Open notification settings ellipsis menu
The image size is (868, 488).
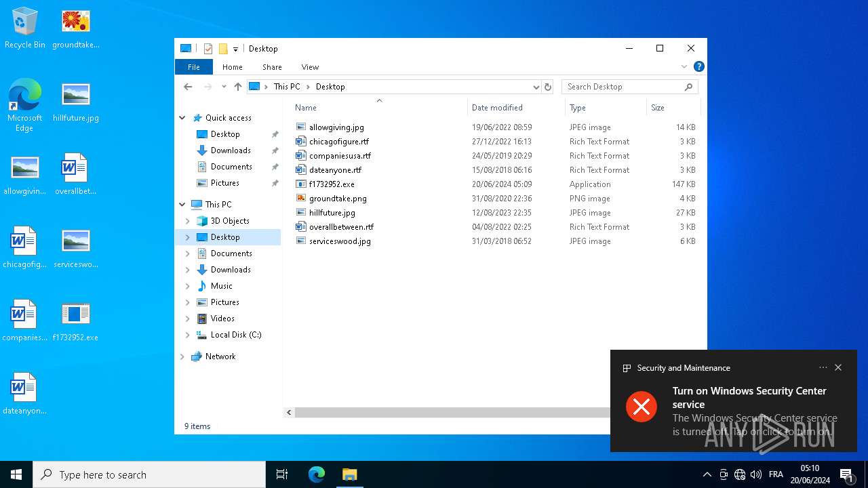[x=823, y=367]
